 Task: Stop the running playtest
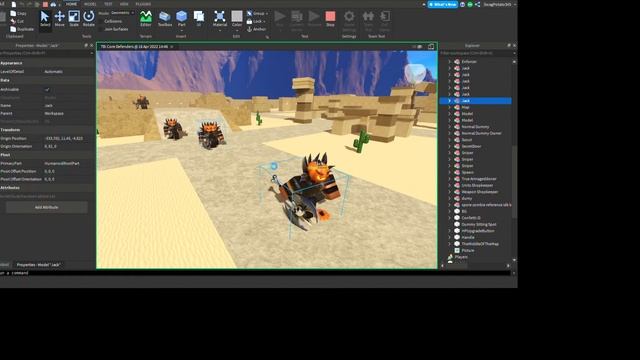tap(330, 19)
